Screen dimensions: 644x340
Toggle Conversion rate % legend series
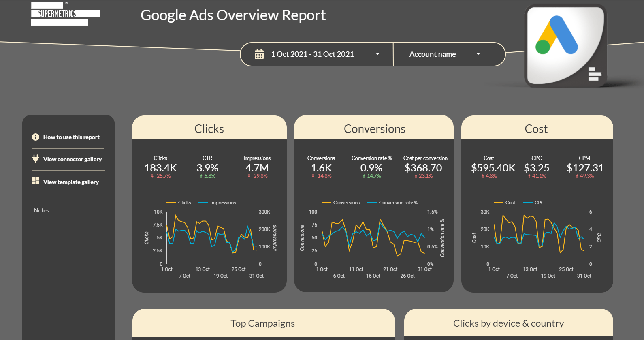392,203
